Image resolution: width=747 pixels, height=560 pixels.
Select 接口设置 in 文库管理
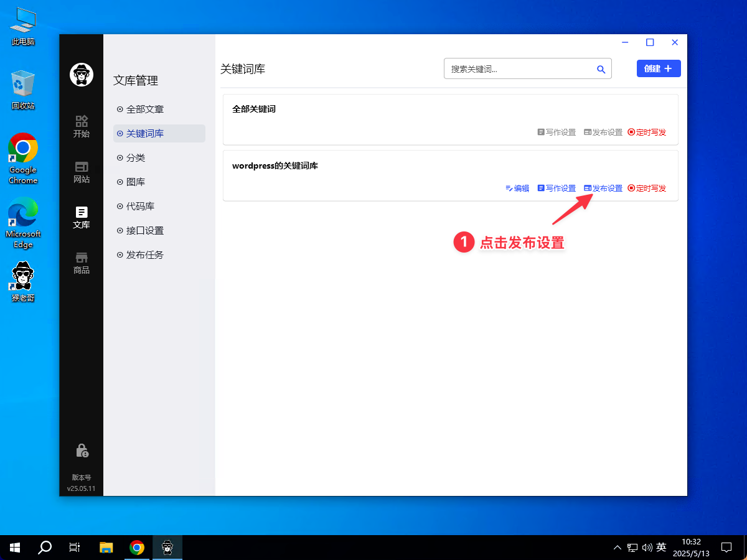[159, 230]
